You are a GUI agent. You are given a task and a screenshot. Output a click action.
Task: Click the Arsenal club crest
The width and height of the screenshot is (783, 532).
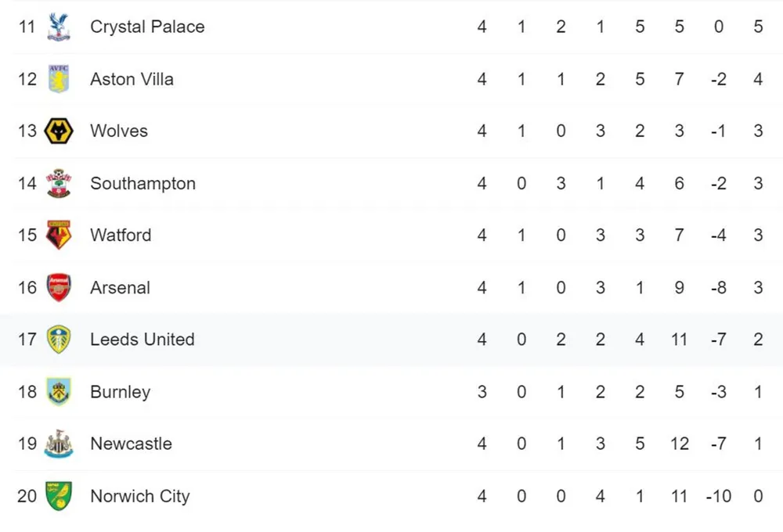(x=59, y=287)
